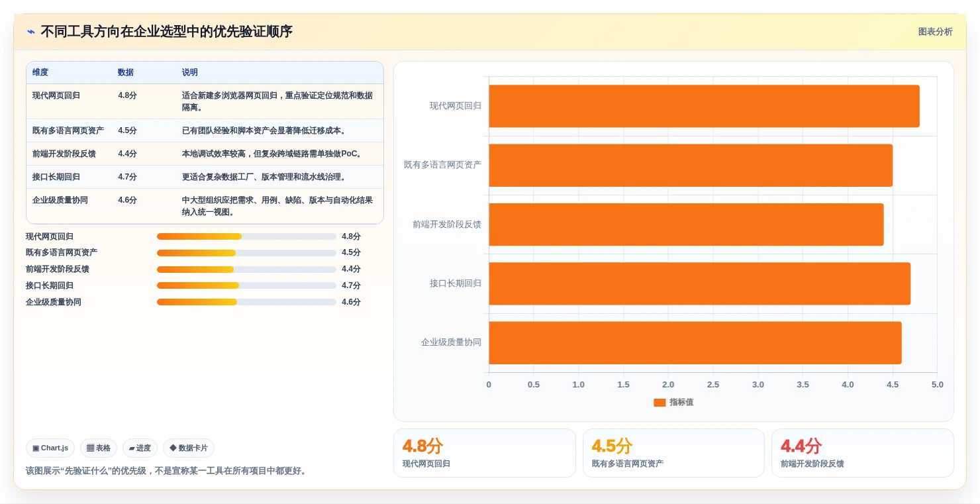Click the footnote text beginning 该图展示

[168, 471]
